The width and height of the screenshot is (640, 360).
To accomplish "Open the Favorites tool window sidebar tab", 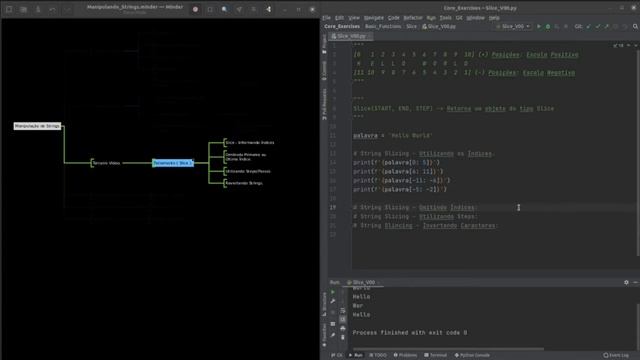I will pos(324,335).
